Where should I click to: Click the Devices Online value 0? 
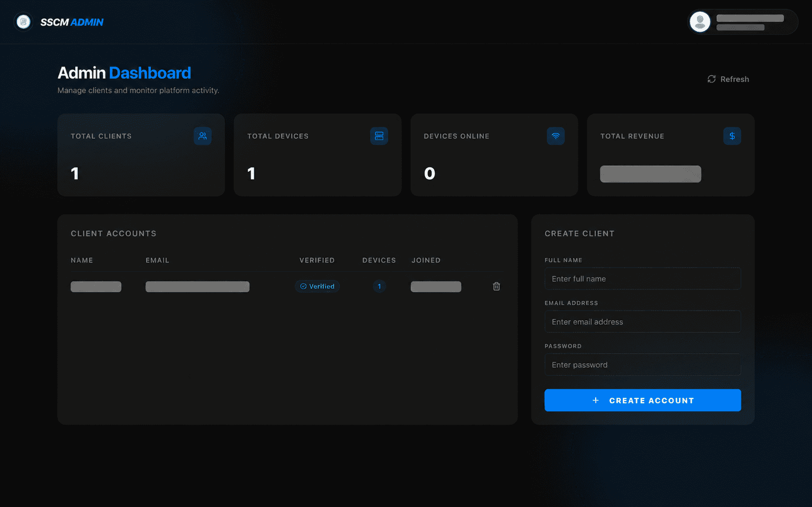430,174
